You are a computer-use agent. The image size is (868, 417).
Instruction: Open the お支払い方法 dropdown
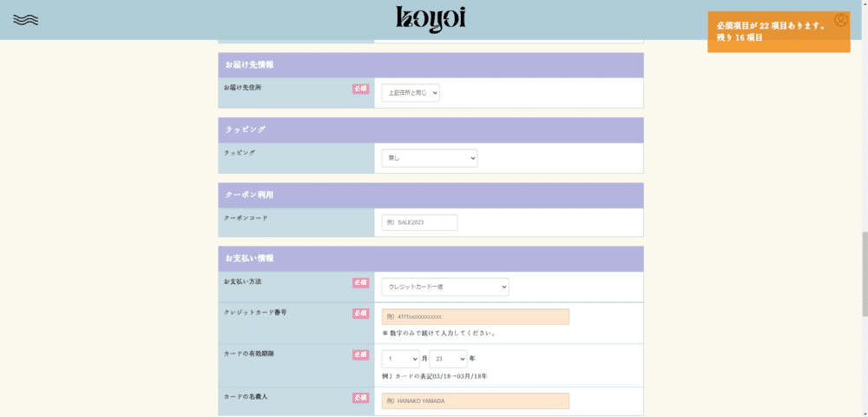[444, 287]
